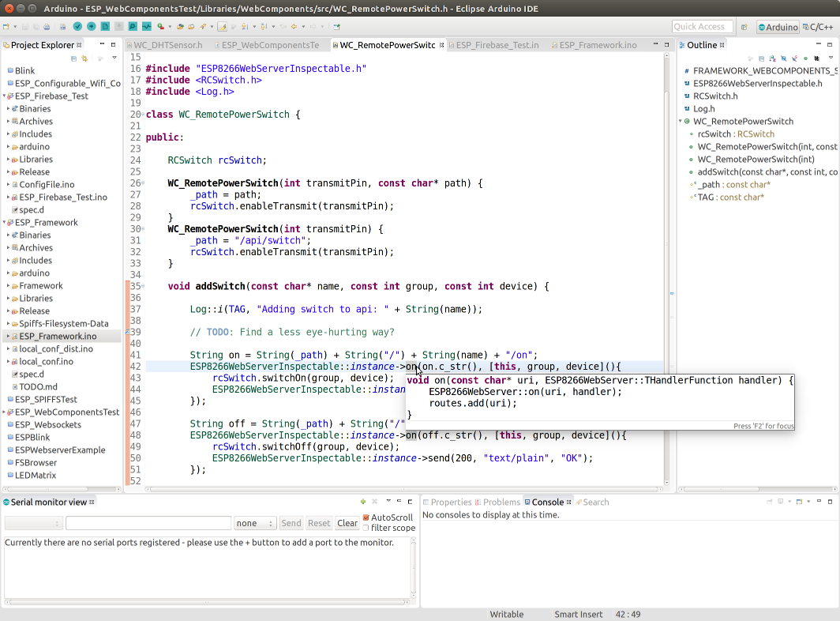Collapse WC_RemotePowerSwitch class in Outline
Viewport: 840px width, 621px height.
coord(681,121)
